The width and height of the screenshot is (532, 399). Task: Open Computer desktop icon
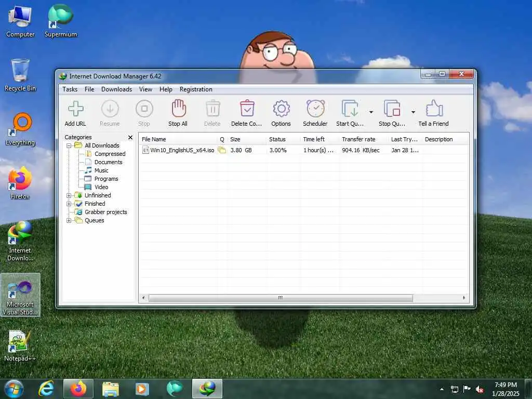pos(20,22)
